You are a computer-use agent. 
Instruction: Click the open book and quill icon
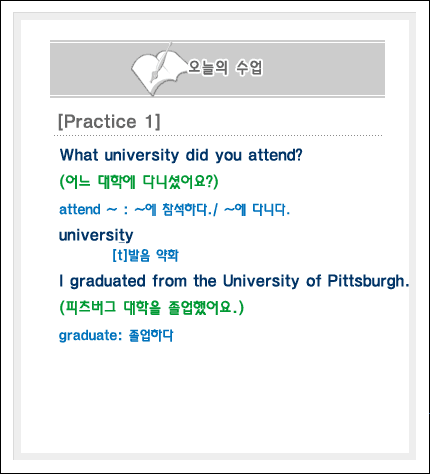click(158, 69)
